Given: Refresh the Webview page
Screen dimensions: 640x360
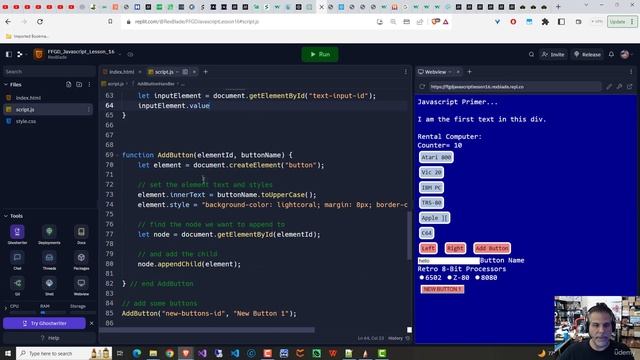Looking at the screenshot, I should 422,87.
